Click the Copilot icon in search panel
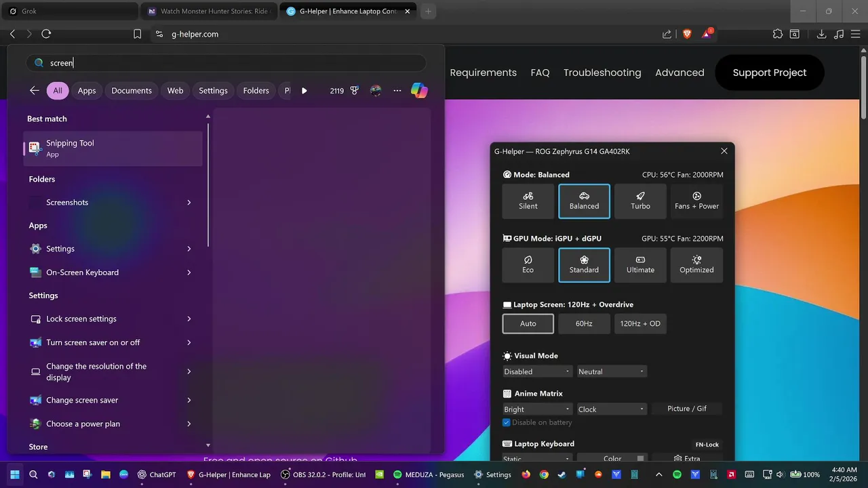Screen dimensions: 868x488 coord(419,90)
